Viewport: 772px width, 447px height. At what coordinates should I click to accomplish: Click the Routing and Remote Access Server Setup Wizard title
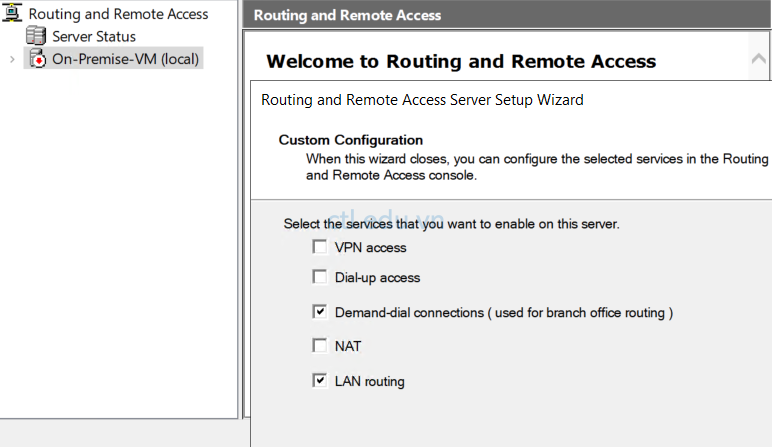pos(422,100)
